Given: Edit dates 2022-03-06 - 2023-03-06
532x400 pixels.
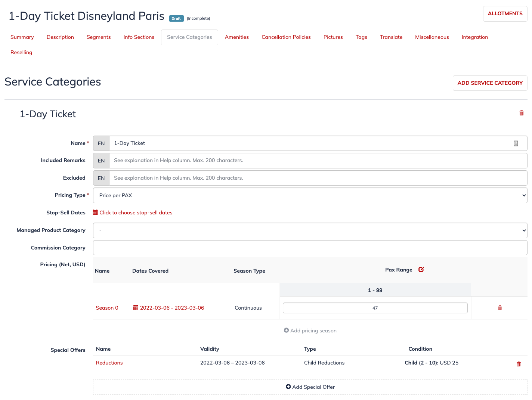Looking at the screenshot, I should pyautogui.click(x=172, y=308).
